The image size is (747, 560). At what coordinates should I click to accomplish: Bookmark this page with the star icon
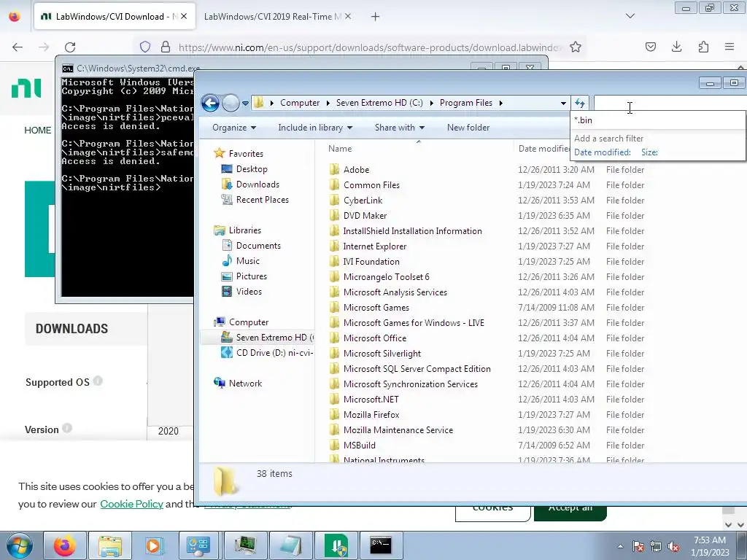coord(576,47)
